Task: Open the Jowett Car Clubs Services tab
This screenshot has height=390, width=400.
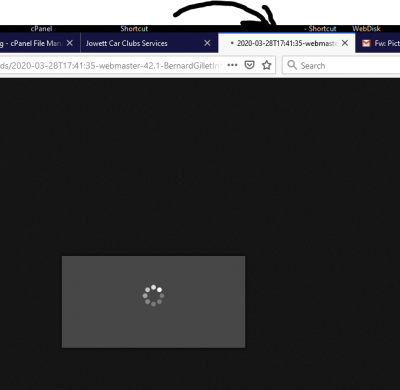Action: (149, 43)
